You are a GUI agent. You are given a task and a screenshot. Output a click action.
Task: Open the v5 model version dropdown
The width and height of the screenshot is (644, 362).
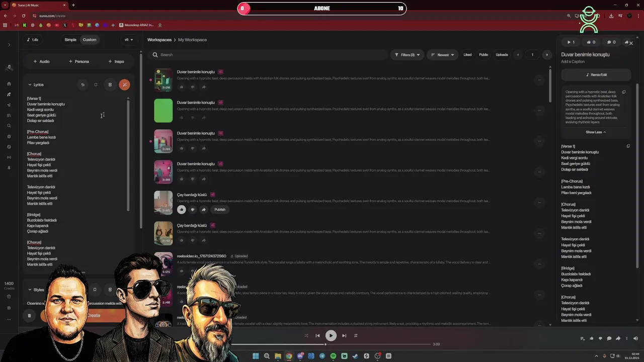[129, 40]
